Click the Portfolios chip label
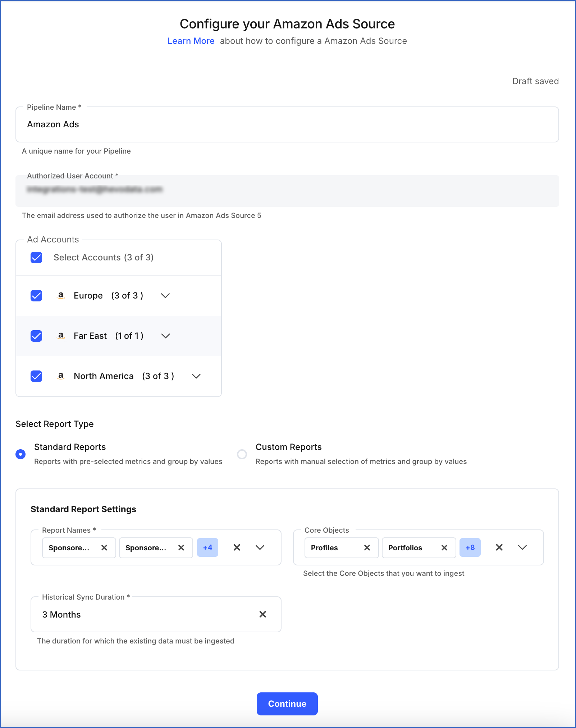 point(405,548)
